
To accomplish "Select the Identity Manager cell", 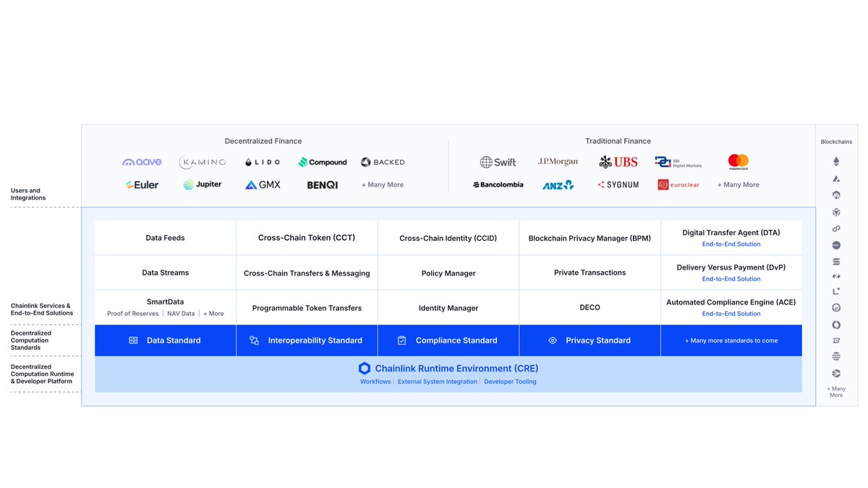I will click(x=448, y=307).
